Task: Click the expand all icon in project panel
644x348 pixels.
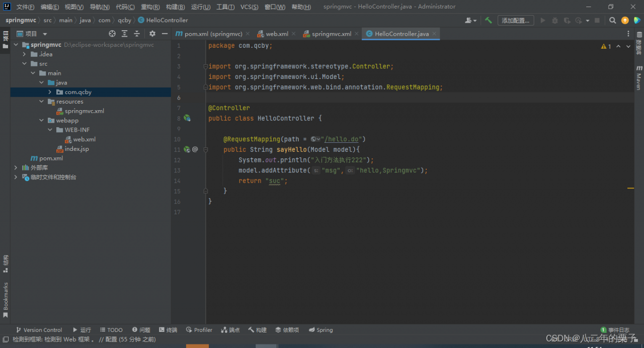Action: (124, 34)
